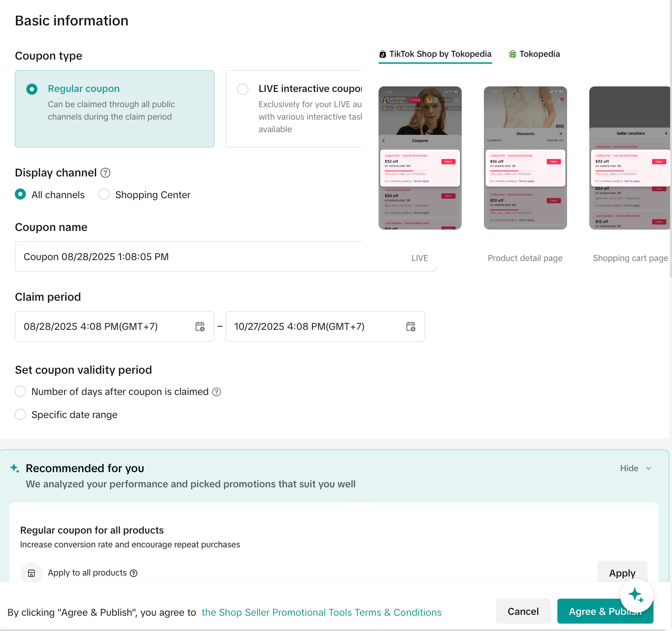672x631 pixels.
Task: Select the LIVE interactive coupon radio button
Action: [x=243, y=89]
